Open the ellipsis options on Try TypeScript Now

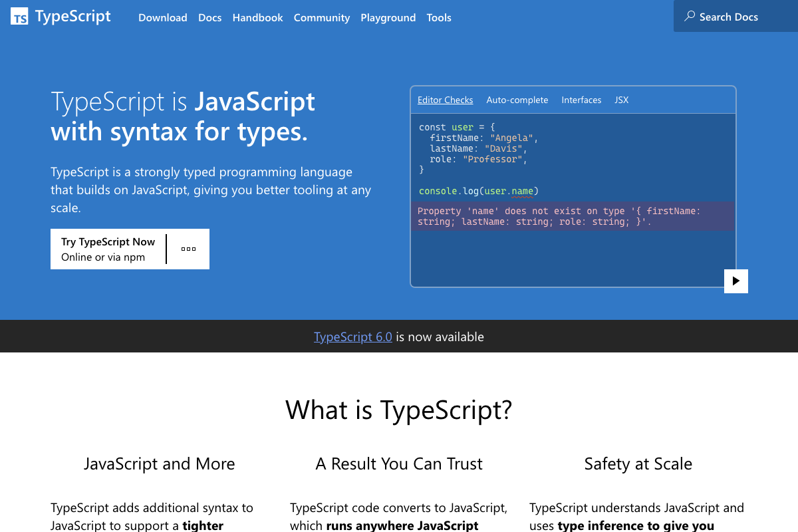tap(188, 249)
